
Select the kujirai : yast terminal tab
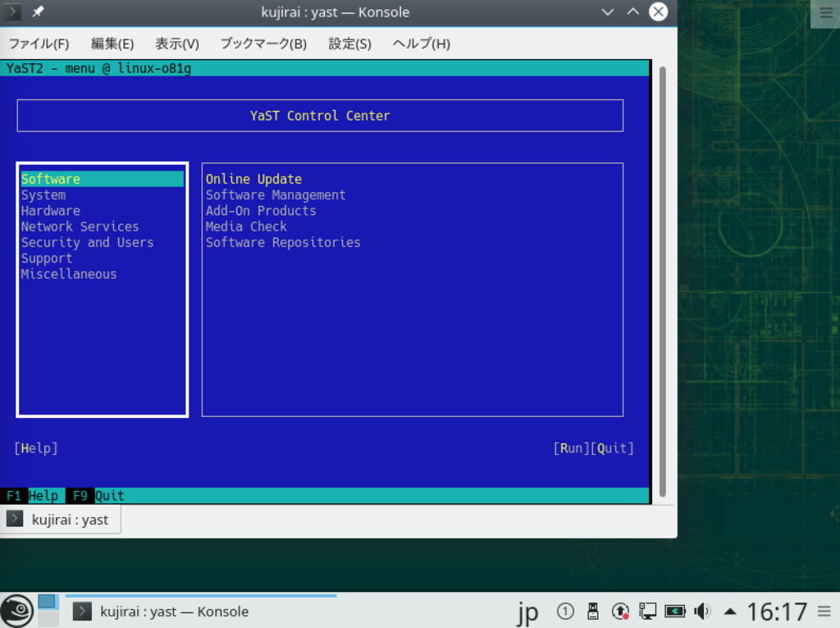(61, 519)
